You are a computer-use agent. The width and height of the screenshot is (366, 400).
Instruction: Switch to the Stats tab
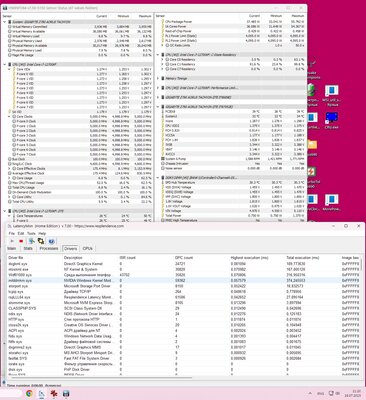pos(28,249)
